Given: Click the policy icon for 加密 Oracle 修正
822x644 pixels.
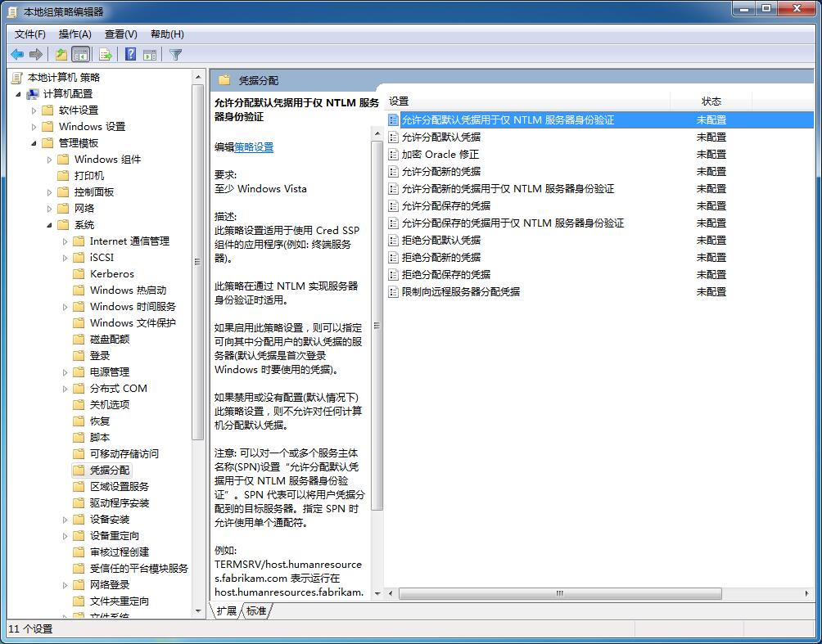Looking at the screenshot, I should point(393,155).
